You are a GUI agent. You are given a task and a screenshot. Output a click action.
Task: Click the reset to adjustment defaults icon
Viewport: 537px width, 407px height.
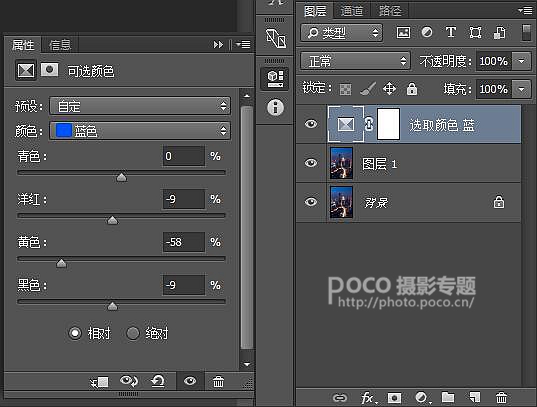coord(158,381)
